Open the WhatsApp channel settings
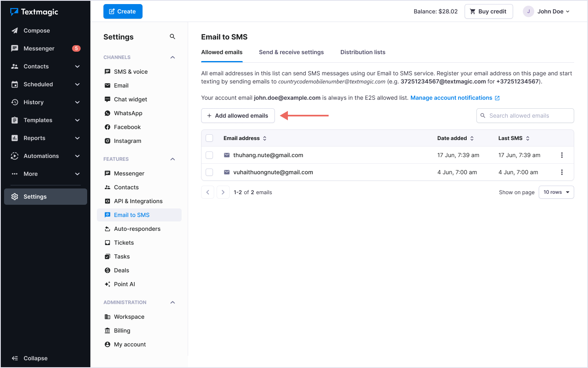588x368 pixels. pos(128,113)
